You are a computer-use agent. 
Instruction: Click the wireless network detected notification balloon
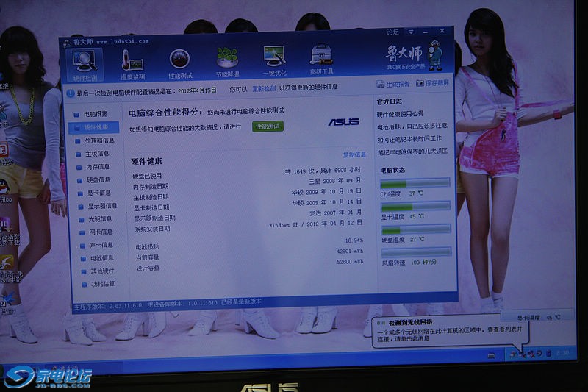pos(448,332)
